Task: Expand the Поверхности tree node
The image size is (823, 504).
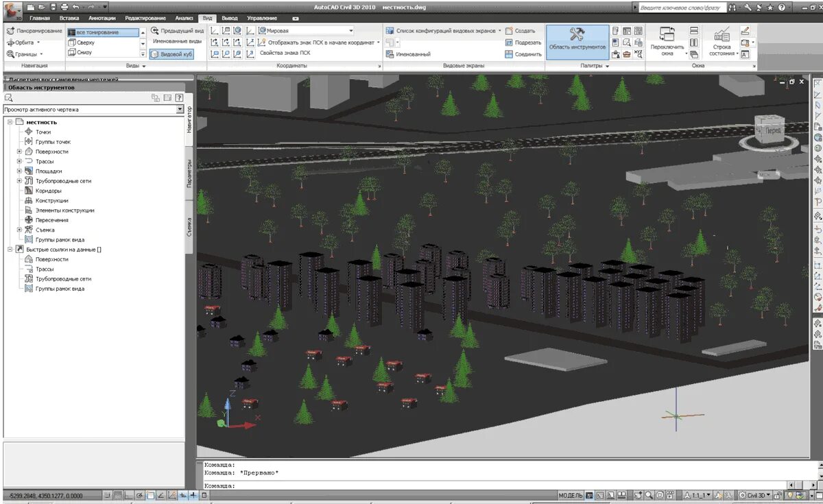Action: pyautogui.click(x=19, y=152)
